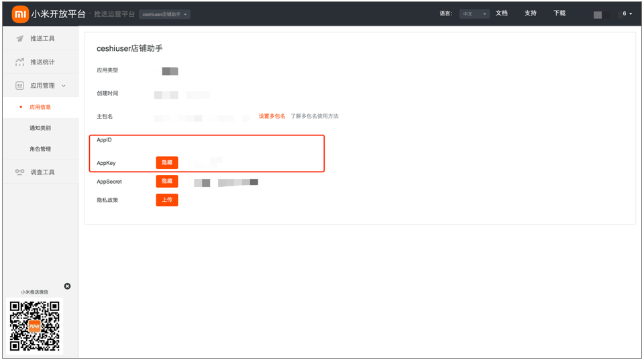Image resolution: width=644 pixels, height=362 pixels.
Task: Click the WeChat QR code image
Action: point(35,326)
